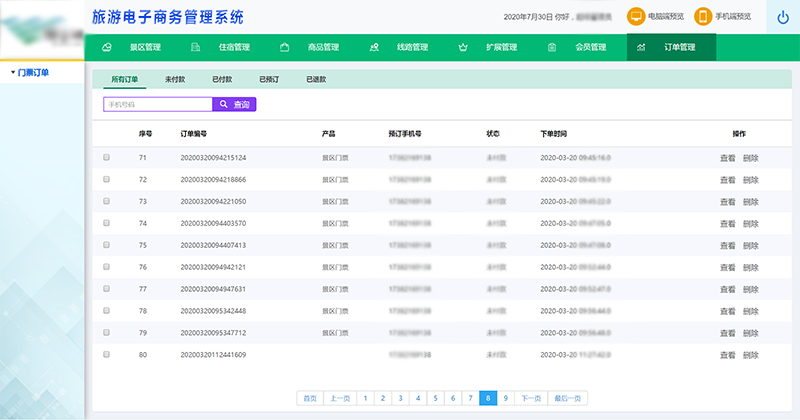
Task: Click 查看 for order number 73
Action: pos(727,202)
